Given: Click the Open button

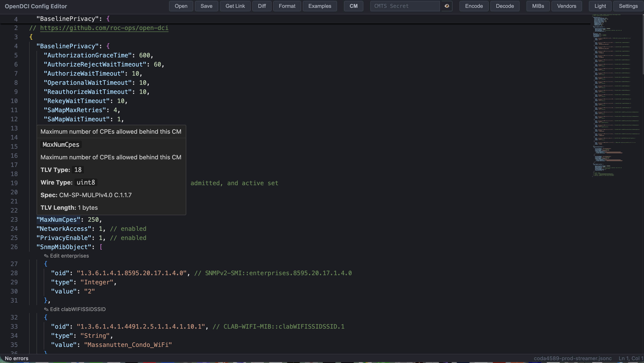Looking at the screenshot, I should 181,6.
